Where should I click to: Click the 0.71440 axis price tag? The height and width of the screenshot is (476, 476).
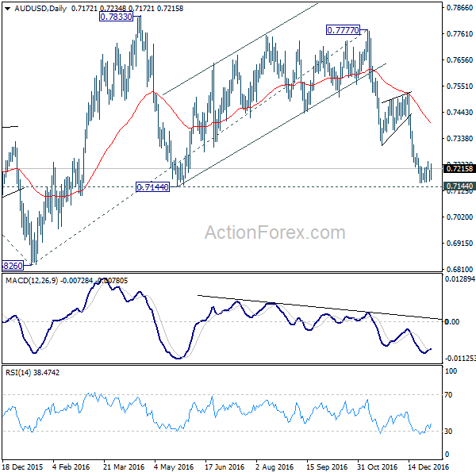(459, 186)
